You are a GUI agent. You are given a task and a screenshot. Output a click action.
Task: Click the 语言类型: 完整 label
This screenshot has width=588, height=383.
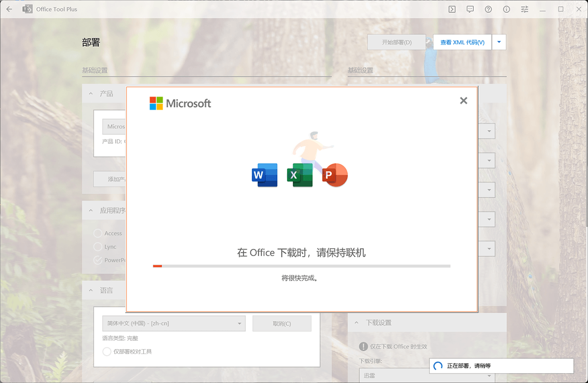120,338
